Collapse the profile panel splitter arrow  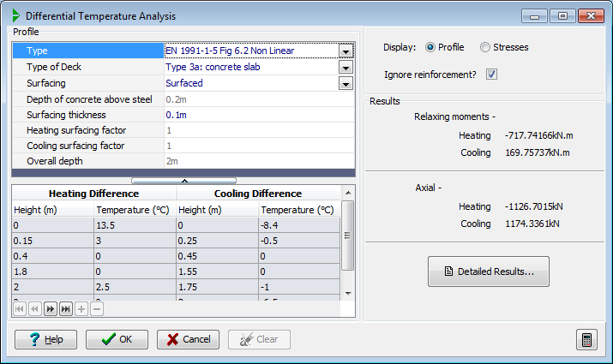[x=184, y=181]
